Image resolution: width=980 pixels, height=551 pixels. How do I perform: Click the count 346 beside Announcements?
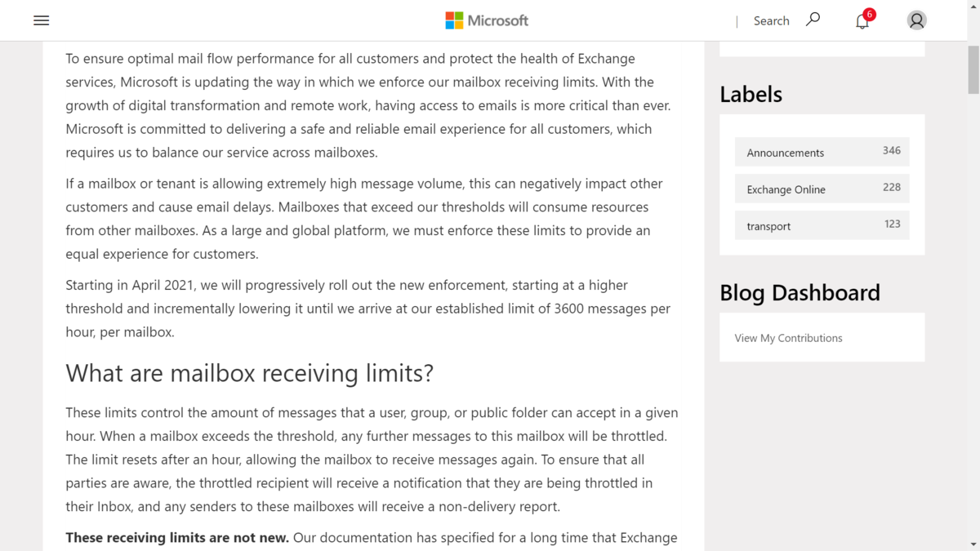(x=891, y=150)
